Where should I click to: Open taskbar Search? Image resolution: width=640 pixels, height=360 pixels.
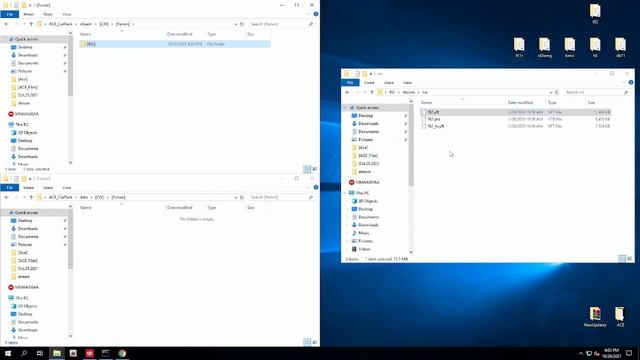tap(24, 353)
